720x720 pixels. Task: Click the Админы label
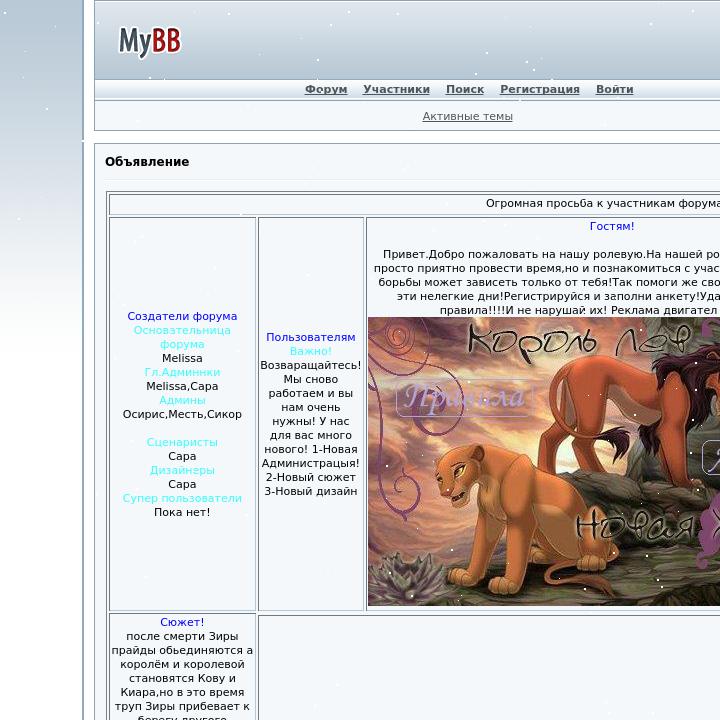point(182,400)
